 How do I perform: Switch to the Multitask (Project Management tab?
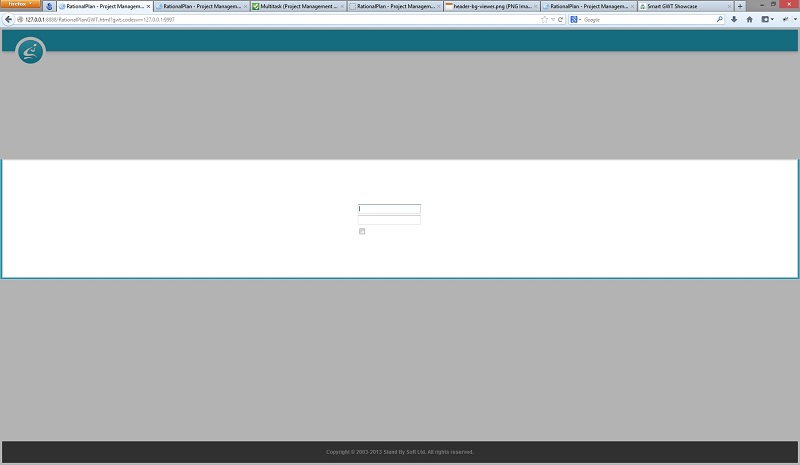tap(295, 6)
